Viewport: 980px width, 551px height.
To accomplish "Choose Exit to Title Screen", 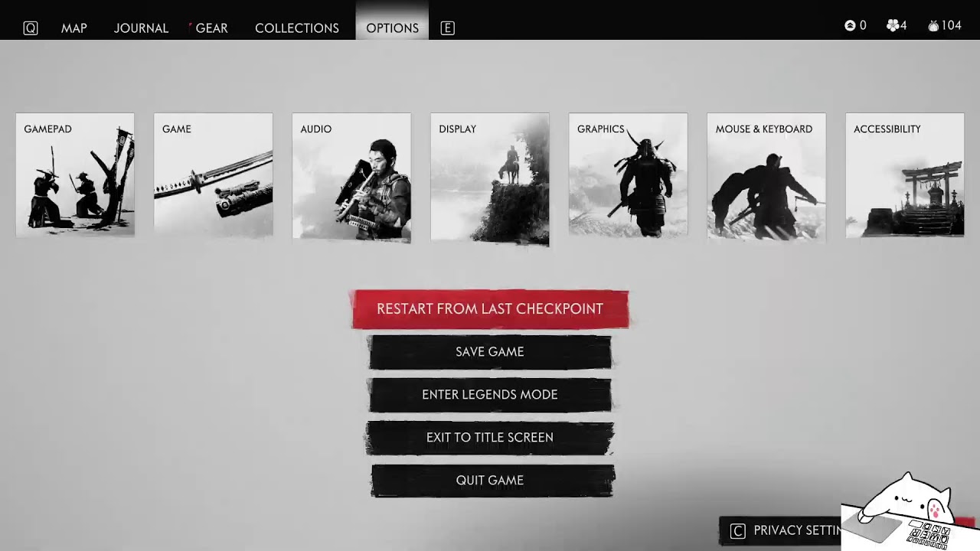I will pyautogui.click(x=490, y=438).
